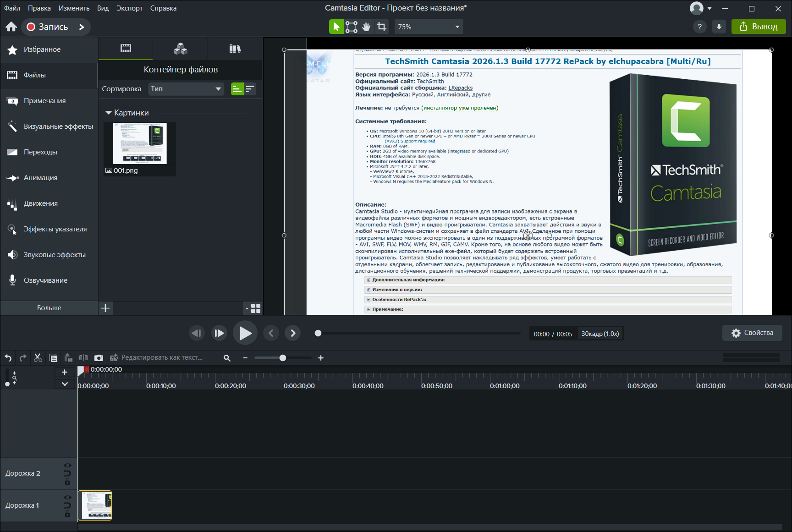
Task: Start recording with the Запись button
Action: (x=47, y=27)
